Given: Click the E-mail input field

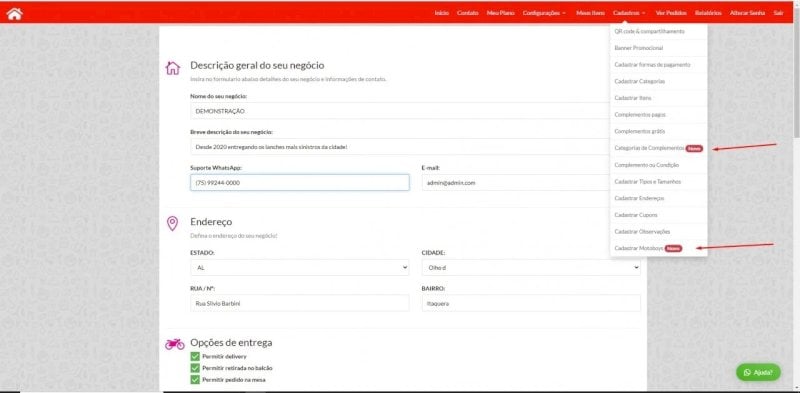Looking at the screenshot, I should tap(516, 183).
